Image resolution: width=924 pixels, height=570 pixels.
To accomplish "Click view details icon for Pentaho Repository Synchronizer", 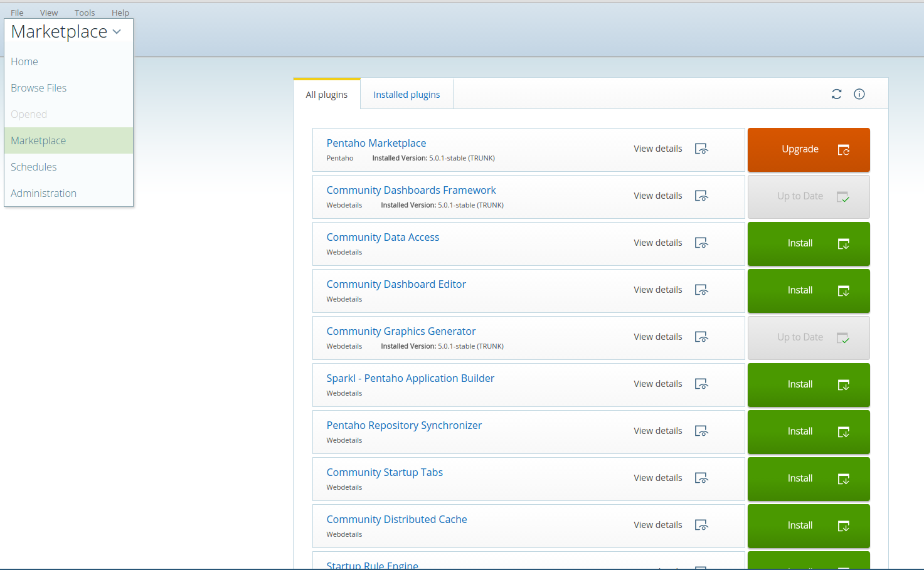I will [701, 431].
